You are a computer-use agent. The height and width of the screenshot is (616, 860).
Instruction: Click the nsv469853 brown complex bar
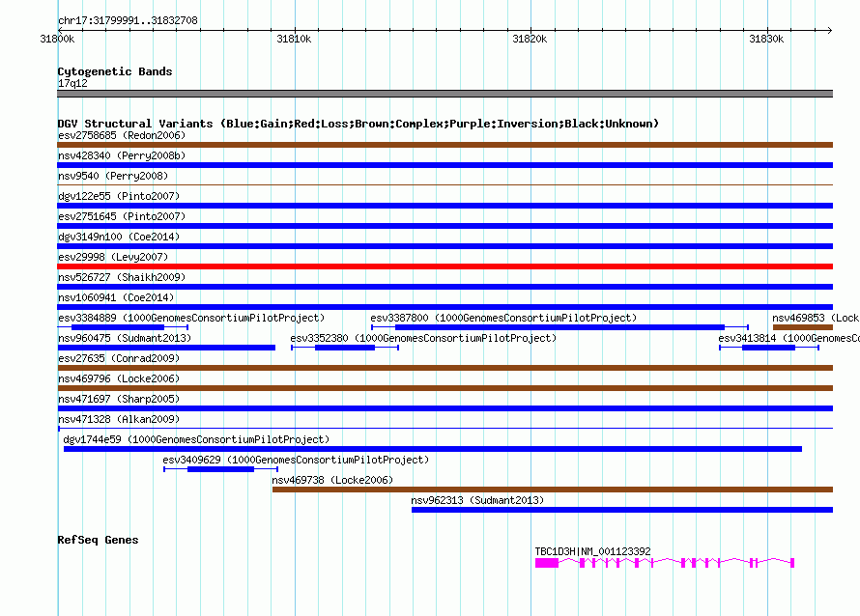click(803, 327)
